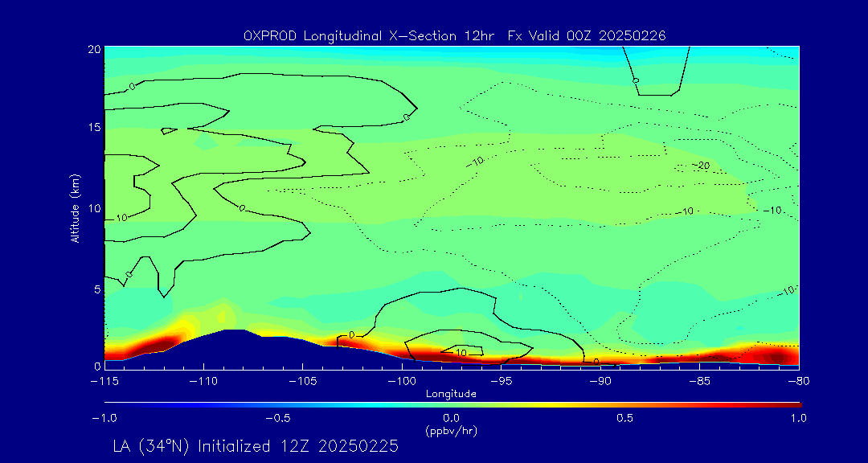This screenshot has width=868, height=463.
Task: Click the units label "(ppbv/hr)"
Action: click(452, 430)
